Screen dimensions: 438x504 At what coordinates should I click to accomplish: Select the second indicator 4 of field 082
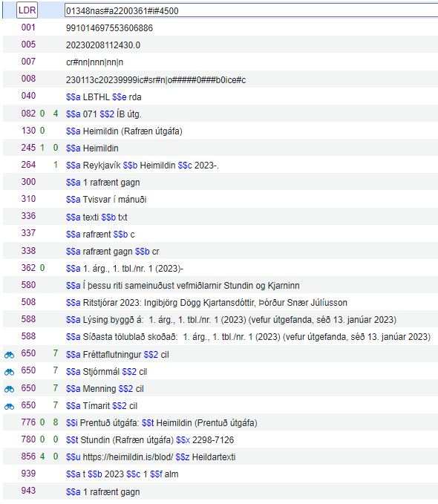tap(56, 114)
